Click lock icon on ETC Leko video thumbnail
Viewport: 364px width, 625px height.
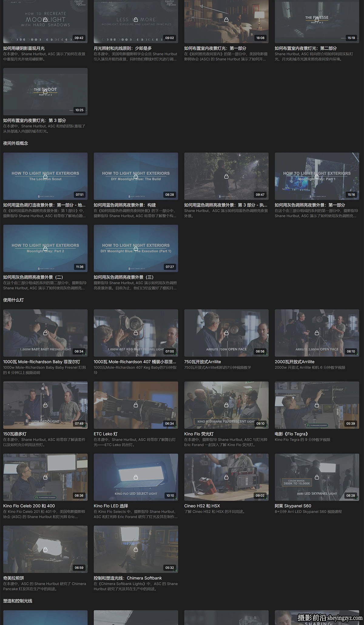[x=136, y=405]
